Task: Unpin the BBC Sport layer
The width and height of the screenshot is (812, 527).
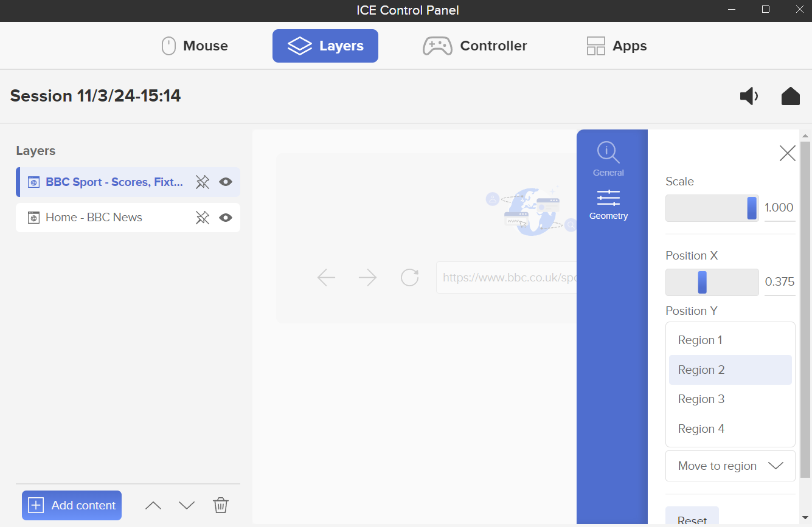Action: [203, 182]
